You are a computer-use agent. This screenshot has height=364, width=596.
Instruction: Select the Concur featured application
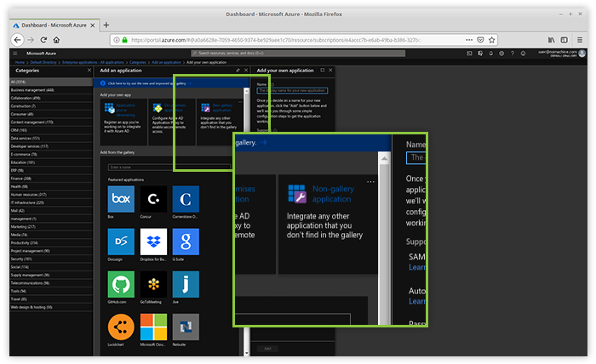pyautogui.click(x=153, y=199)
